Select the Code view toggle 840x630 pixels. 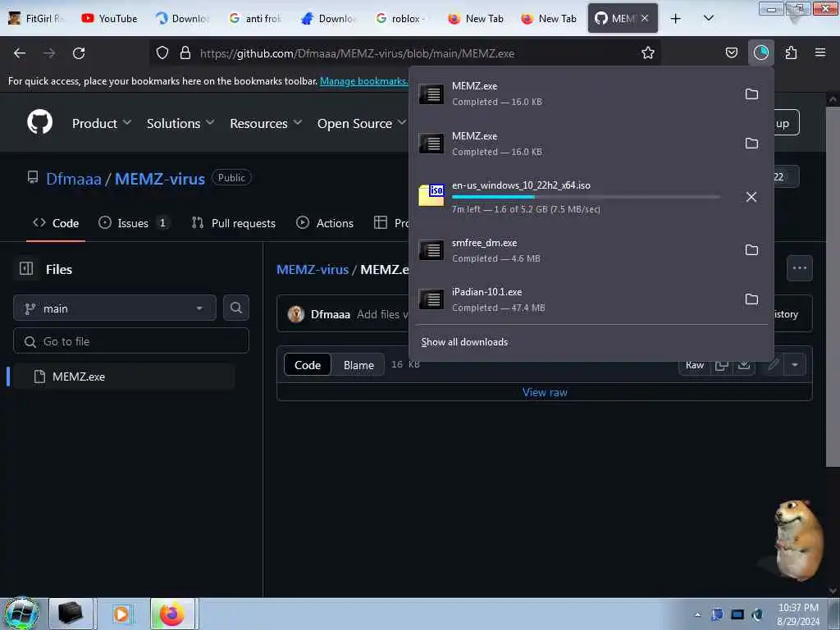pyautogui.click(x=308, y=365)
